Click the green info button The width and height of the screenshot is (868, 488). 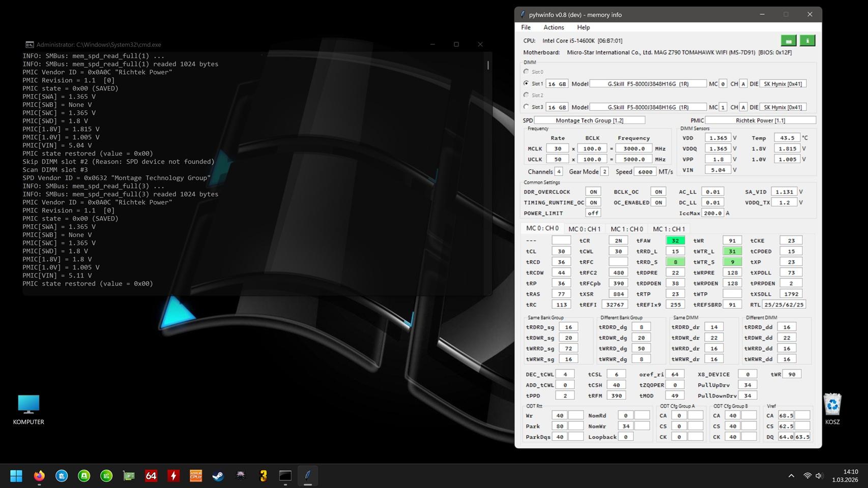[x=807, y=41]
